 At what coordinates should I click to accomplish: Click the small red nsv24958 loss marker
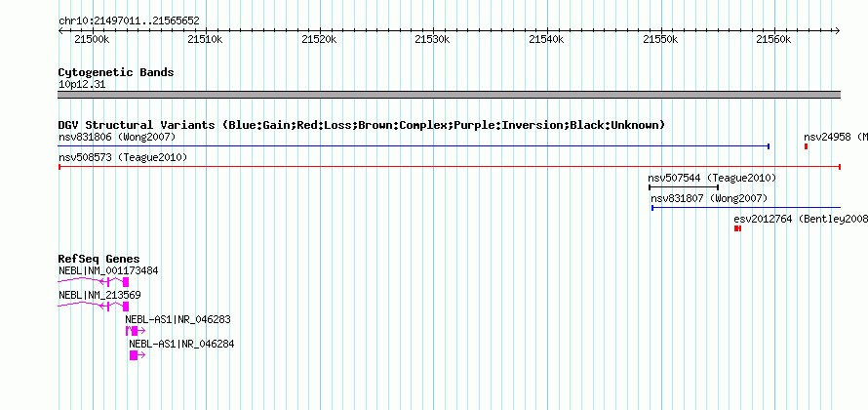point(806,146)
